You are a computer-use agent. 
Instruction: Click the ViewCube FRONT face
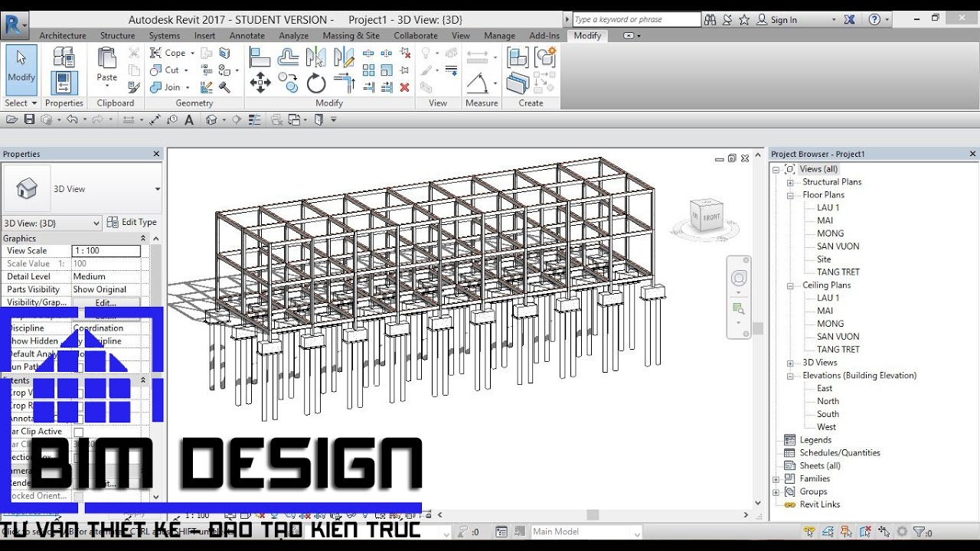pyautogui.click(x=711, y=217)
